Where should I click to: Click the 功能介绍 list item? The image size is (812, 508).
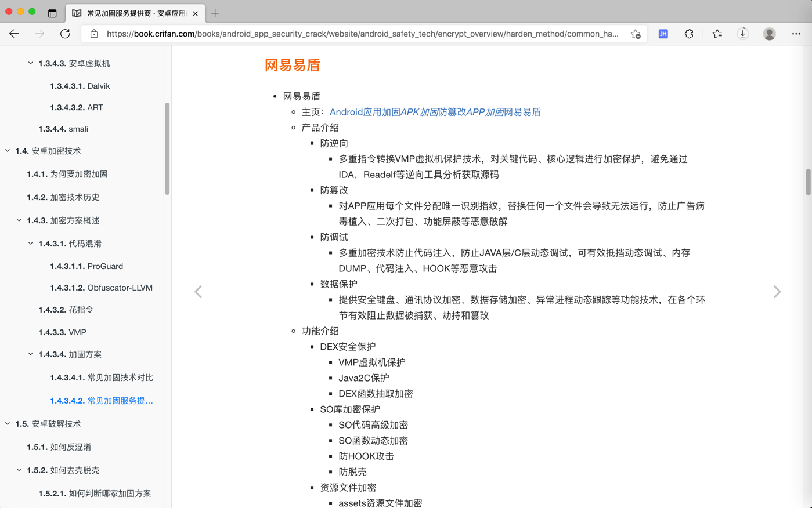pos(320,331)
